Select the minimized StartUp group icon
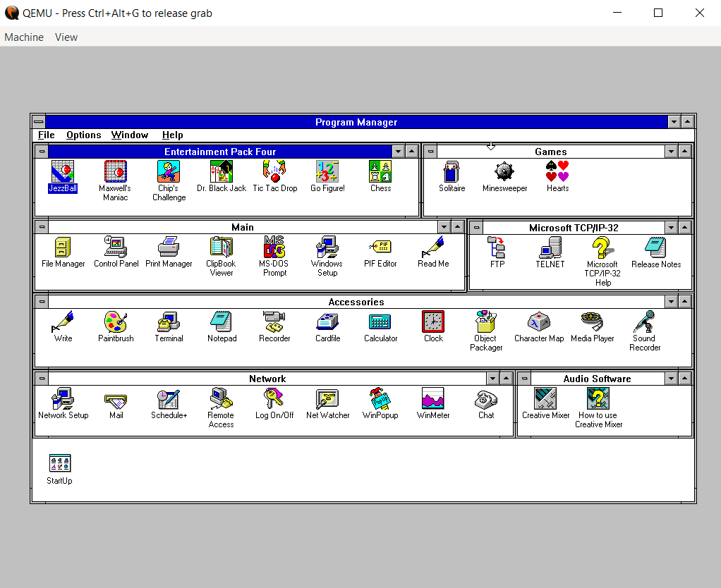Image resolution: width=721 pixels, height=588 pixels. [x=60, y=463]
